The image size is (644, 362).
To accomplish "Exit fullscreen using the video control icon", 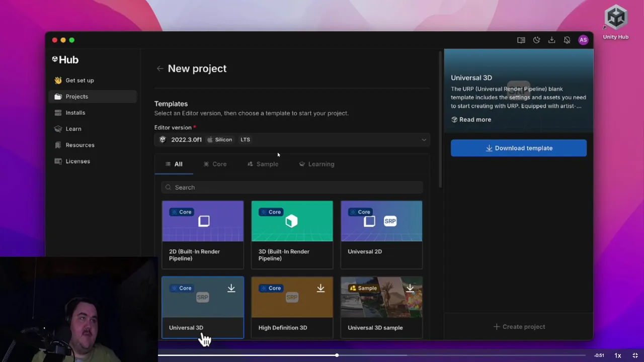I will point(635,355).
